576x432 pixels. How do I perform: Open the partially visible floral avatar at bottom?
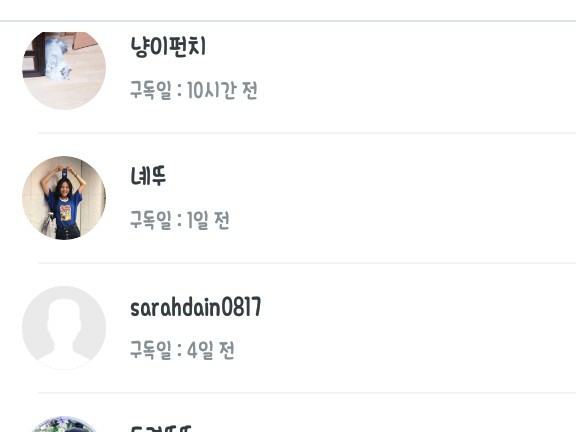click(x=64, y=424)
